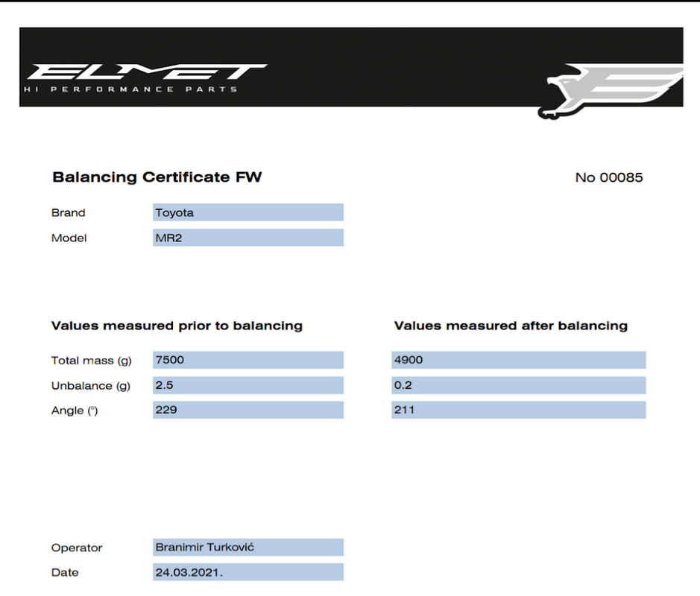Screen dimensions: 700x596
Task: Click the prior Unbalance field 2.5
Action: pos(248,385)
